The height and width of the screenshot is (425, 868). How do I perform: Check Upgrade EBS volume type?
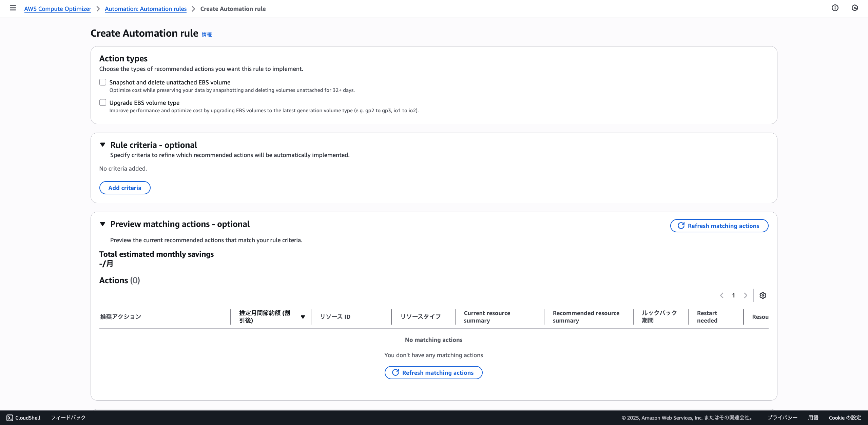[103, 102]
